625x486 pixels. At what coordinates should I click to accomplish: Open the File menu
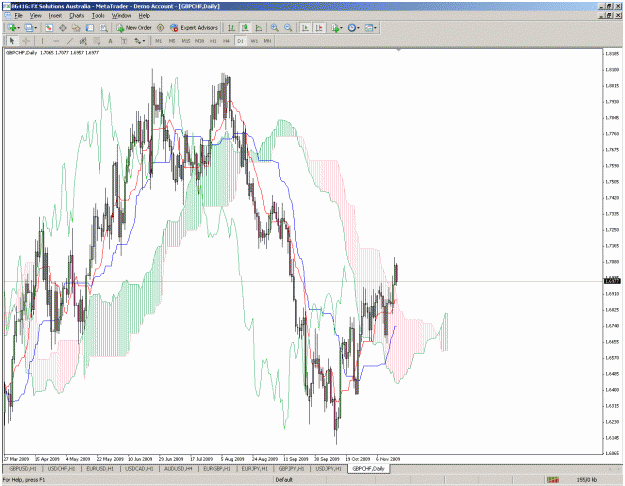click(x=18, y=16)
